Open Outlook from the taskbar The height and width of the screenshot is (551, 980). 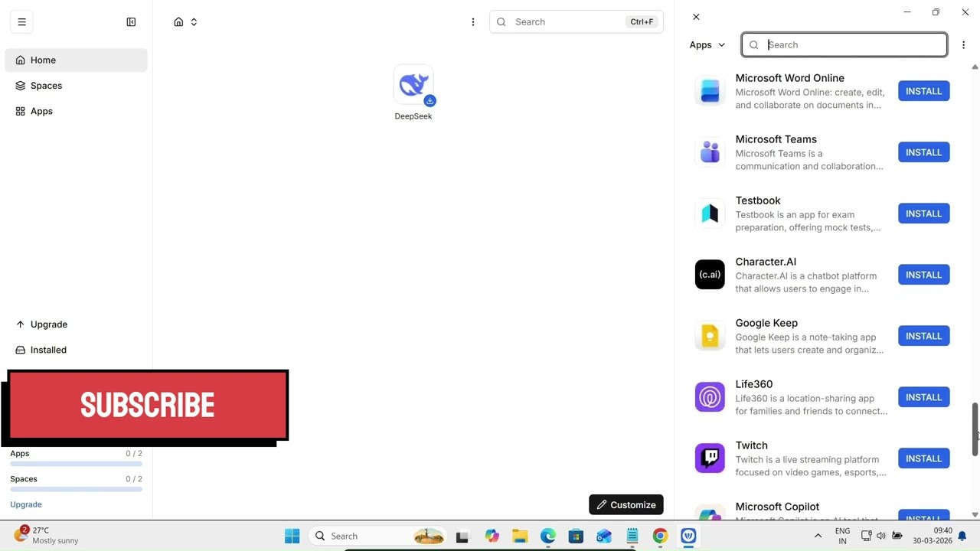(604, 536)
